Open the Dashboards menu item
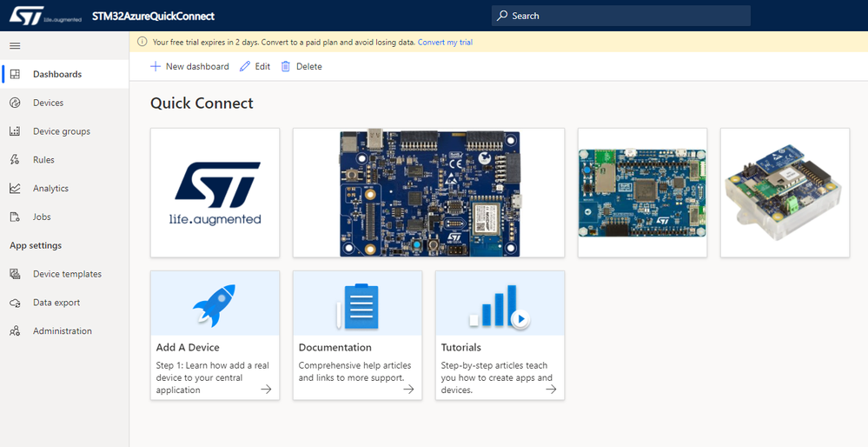The width and height of the screenshot is (868, 447). 65,74
